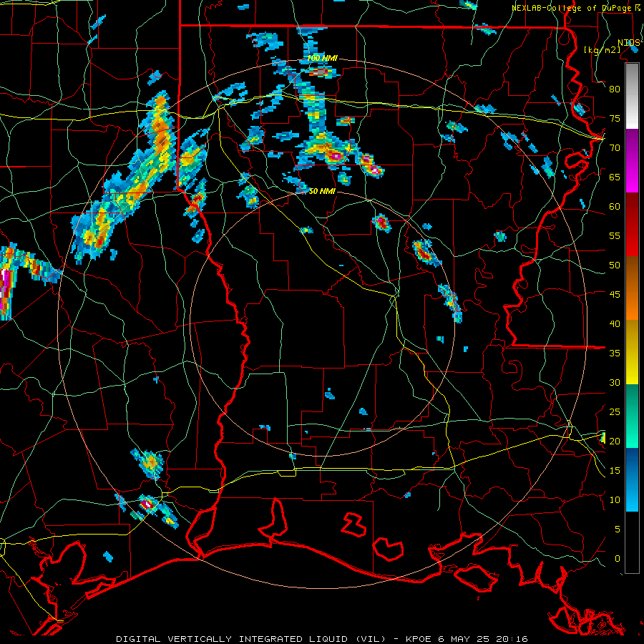The width and height of the screenshot is (644, 644).
Task: Click the 45 value on the VIL scale
Action: 615,295
